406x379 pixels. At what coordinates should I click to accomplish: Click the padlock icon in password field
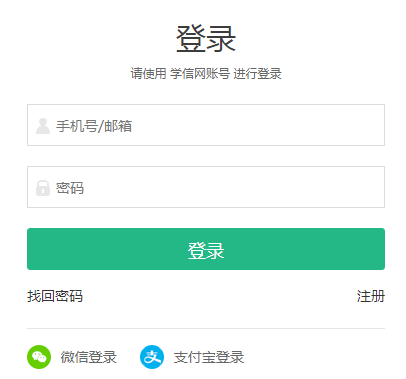coord(43,188)
